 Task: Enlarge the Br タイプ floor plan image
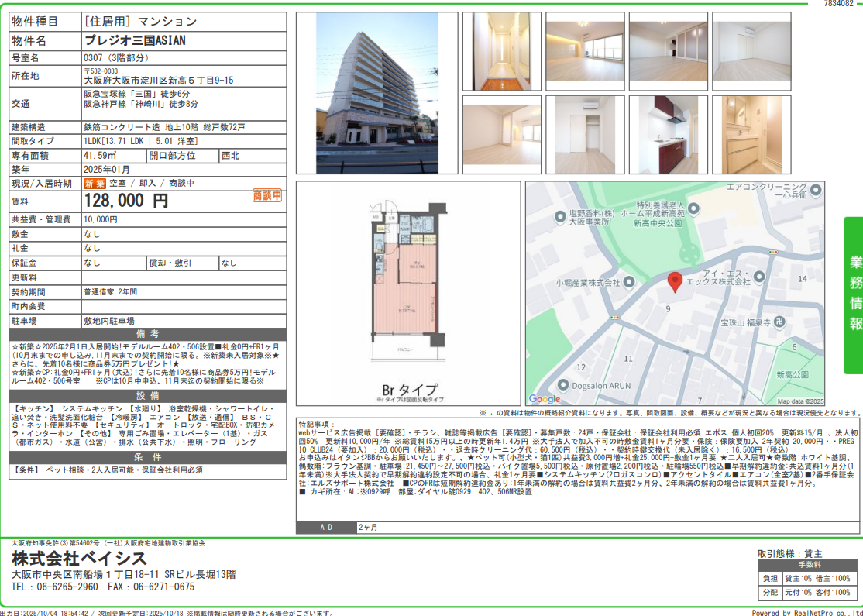point(408,293)
